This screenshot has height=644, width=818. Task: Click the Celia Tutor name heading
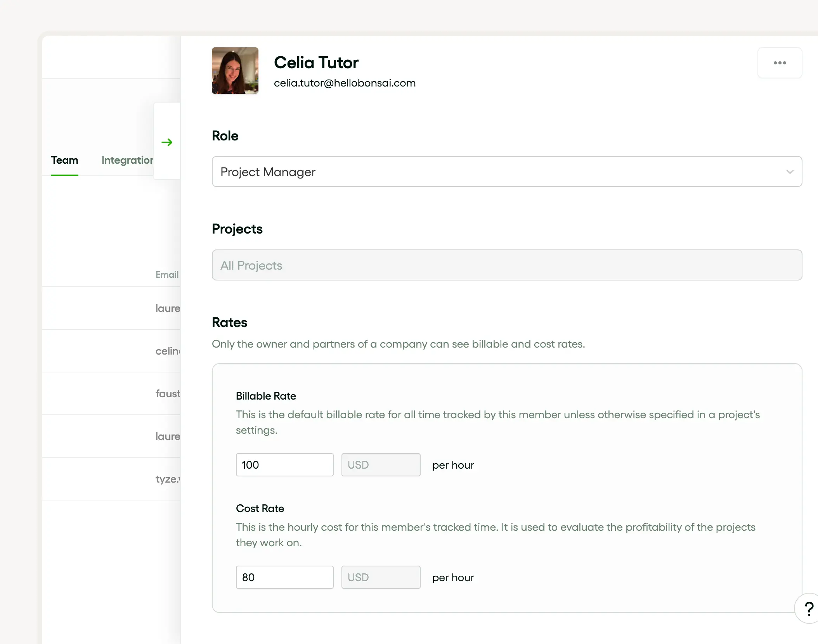[316, 63]
